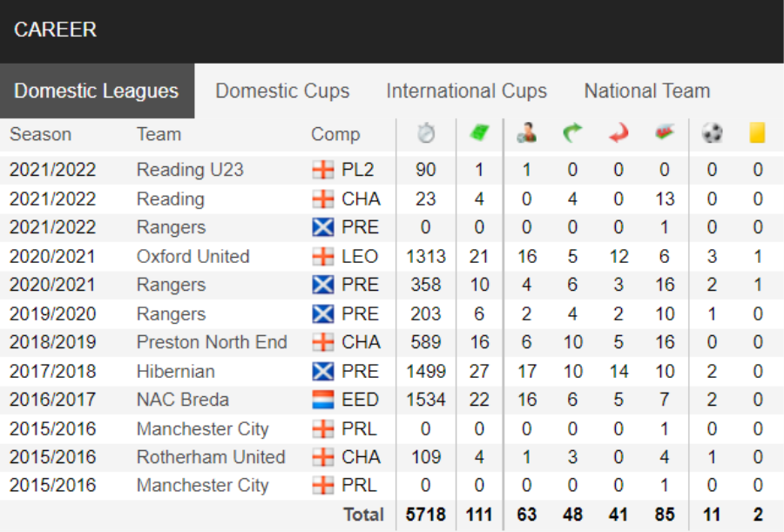The height and width of the screenshot is (532, 784).
Task: Open the NAC Breda team link
Action: click(x=183, y=400)
